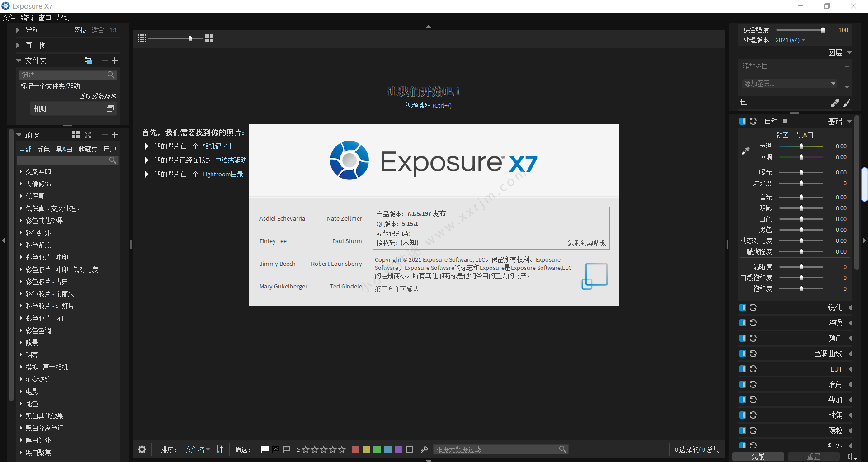Click the 根据元数据过滤 search field

[x=500, y=449]
